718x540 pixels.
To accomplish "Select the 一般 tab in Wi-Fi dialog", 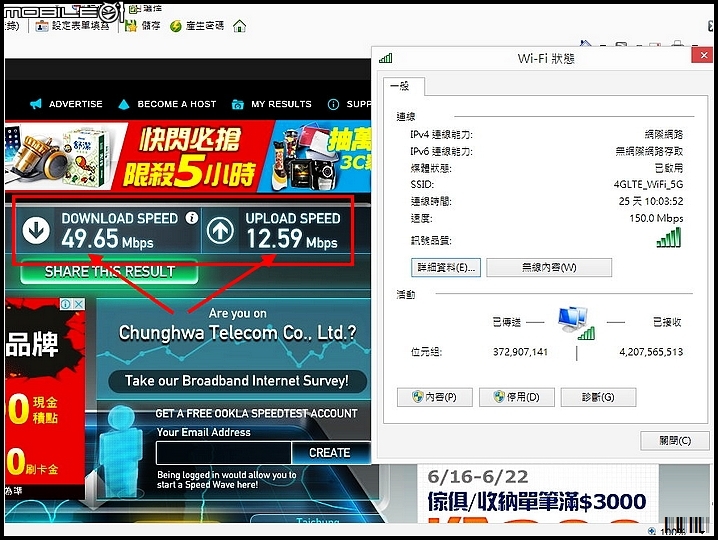I will pos(405,86).
